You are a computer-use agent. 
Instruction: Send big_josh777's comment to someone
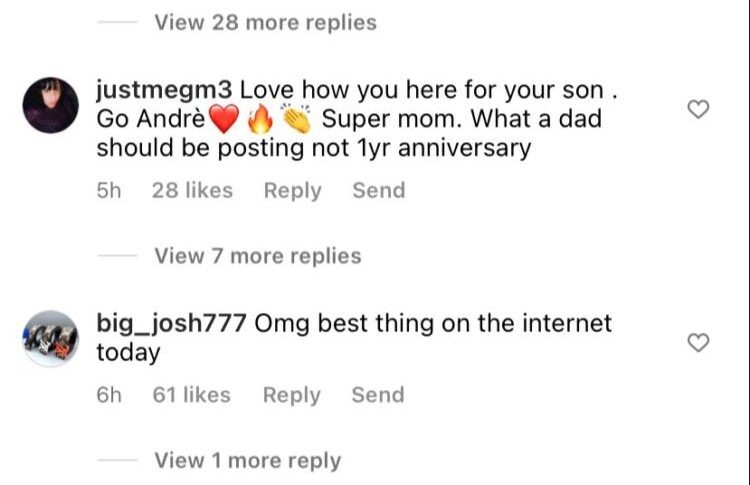click(x=378, y=395)
